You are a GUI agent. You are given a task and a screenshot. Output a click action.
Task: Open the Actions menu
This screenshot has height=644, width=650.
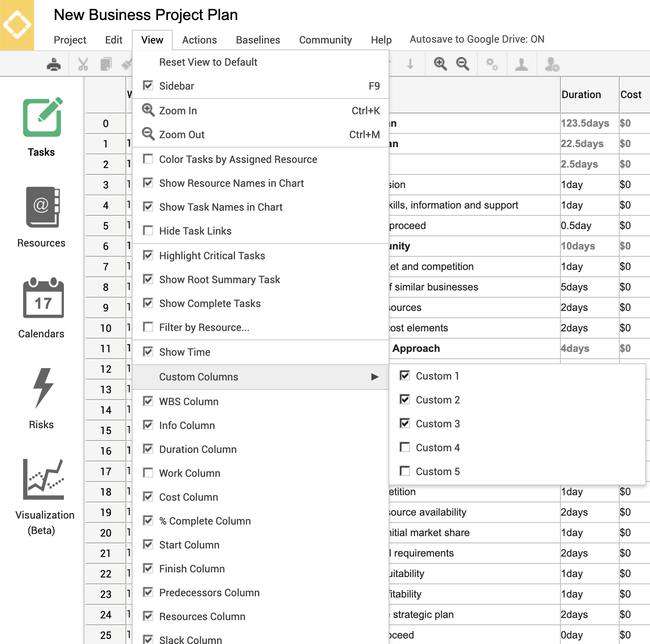[x=200, y=40]
